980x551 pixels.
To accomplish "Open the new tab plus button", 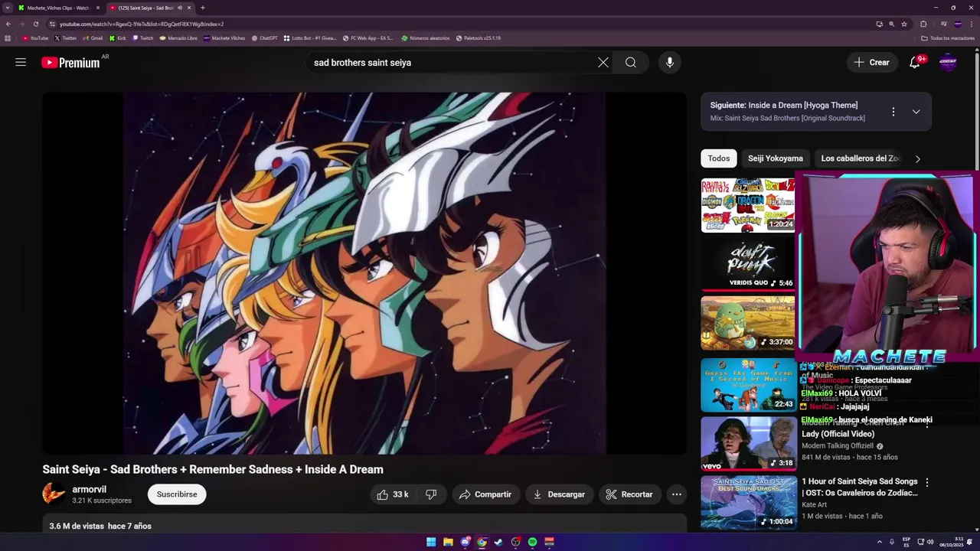I will pyautogui.click(x=202, y=8).
